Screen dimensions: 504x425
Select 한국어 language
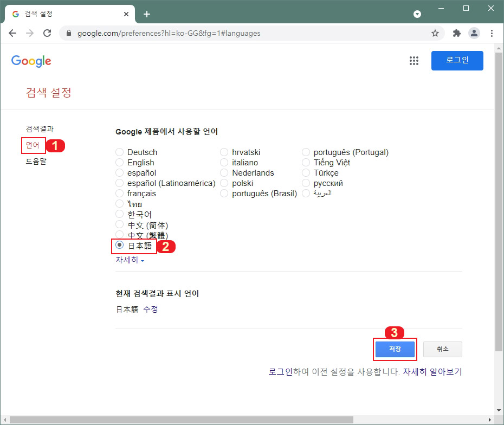pos(120,214)
